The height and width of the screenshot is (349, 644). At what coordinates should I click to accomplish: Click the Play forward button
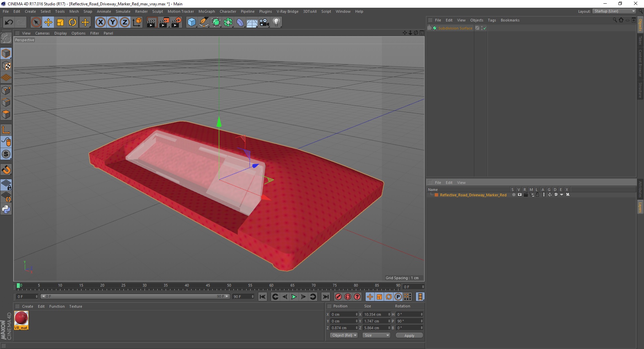(294, 297)
